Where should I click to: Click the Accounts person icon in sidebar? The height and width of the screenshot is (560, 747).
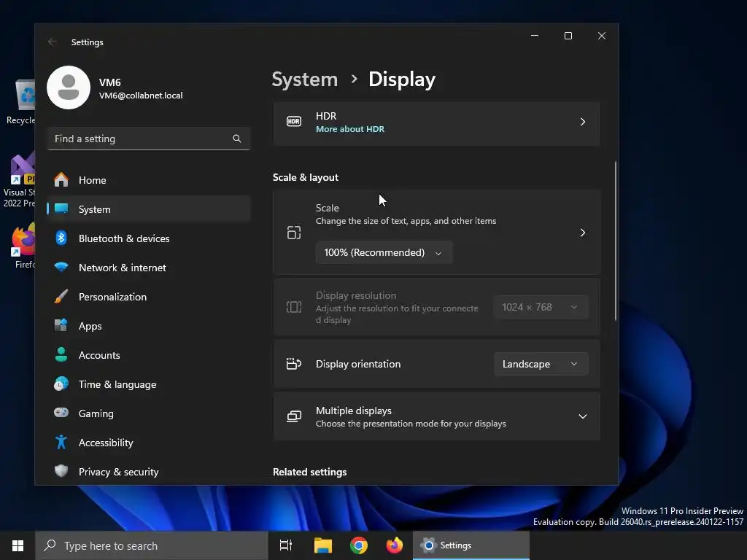click(61, 355)
